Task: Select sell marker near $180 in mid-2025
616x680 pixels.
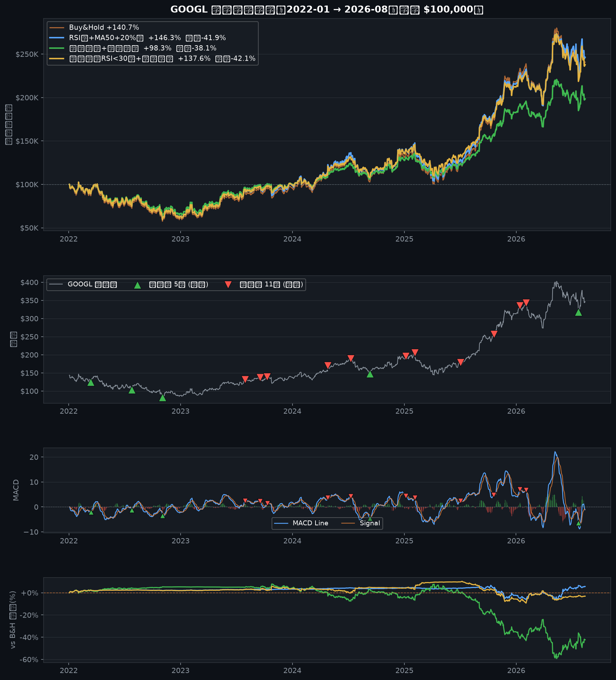Action: tap(461, 362)
